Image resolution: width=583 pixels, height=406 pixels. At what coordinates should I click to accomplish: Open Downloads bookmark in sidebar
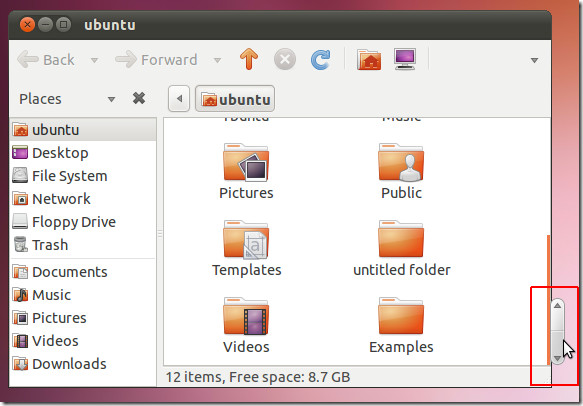click(83, 364)
